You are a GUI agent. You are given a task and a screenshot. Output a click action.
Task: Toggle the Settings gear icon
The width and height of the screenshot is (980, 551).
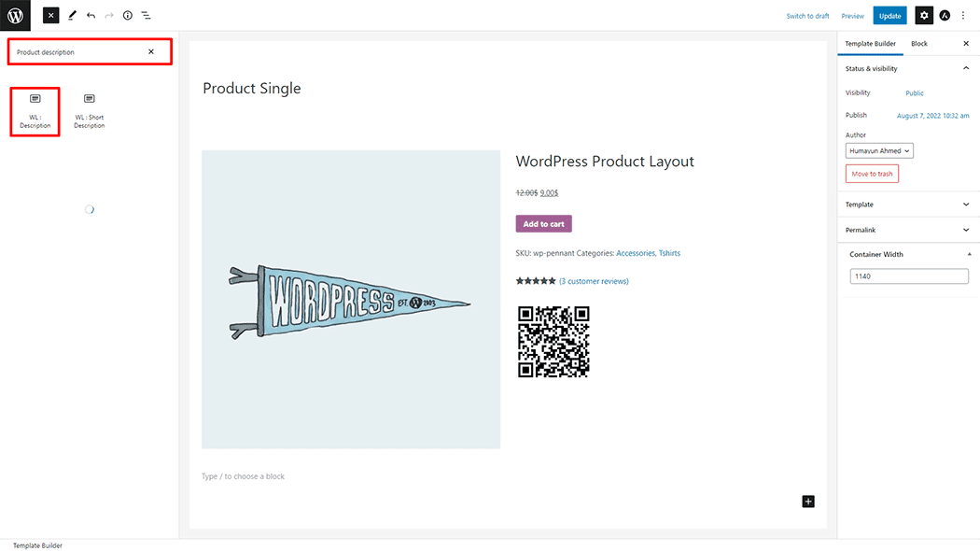923,15
